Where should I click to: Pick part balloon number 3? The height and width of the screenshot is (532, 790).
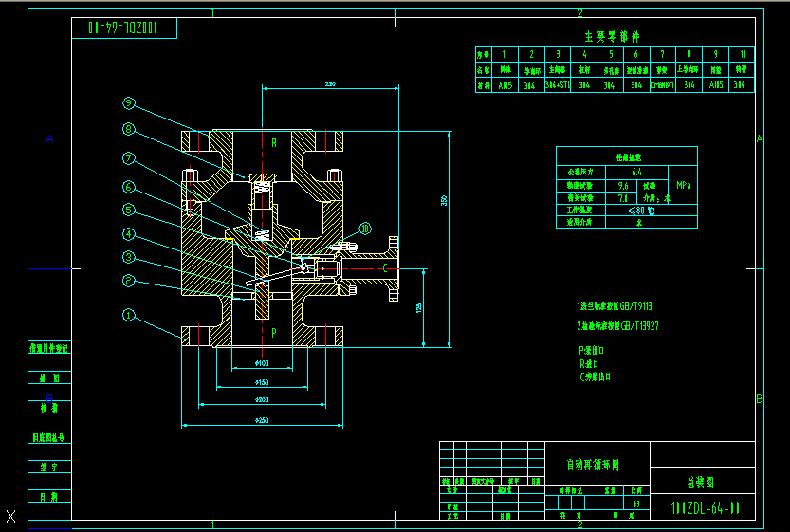pyautogui.click(x=129, y=256)
